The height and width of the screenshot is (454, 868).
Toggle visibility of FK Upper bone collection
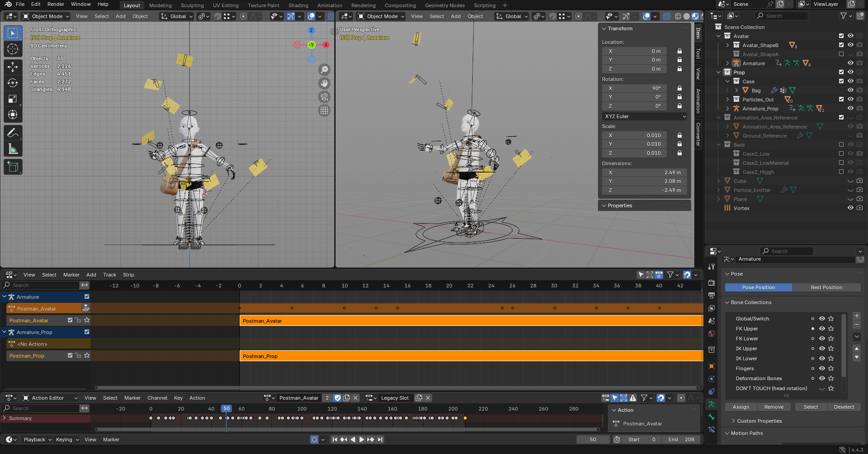[x=822, y=329]
